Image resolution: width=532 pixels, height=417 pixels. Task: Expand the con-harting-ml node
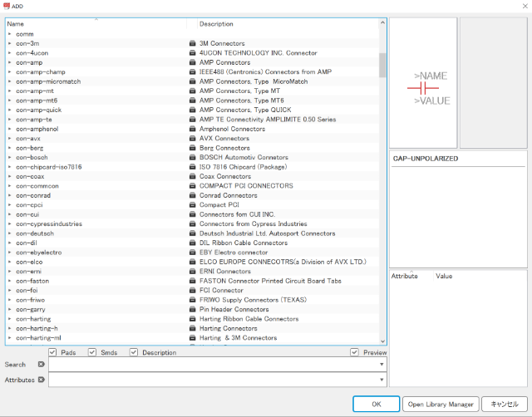pos(9,337)
